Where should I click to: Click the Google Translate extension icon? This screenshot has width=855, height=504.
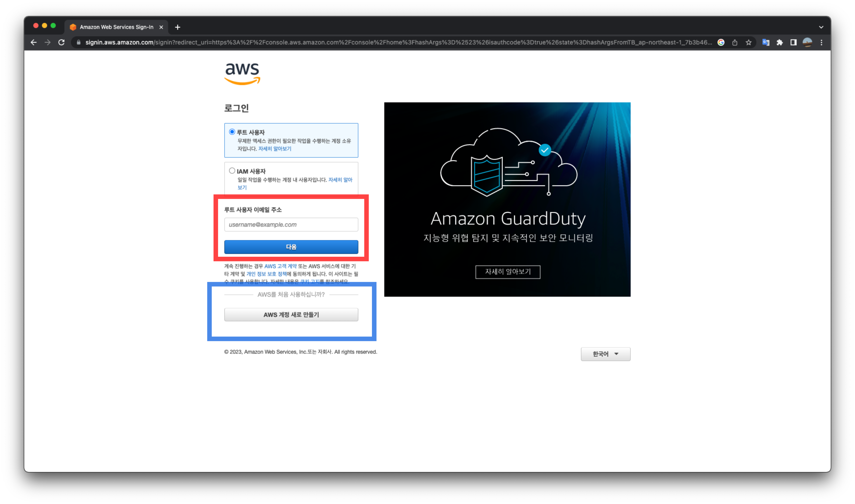point(766,43)
